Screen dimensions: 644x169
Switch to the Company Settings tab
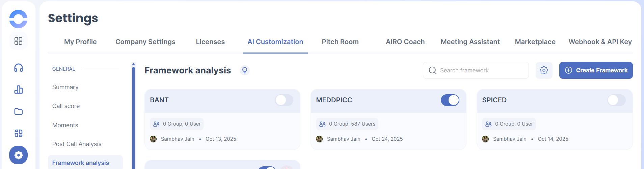click(145, 42)
